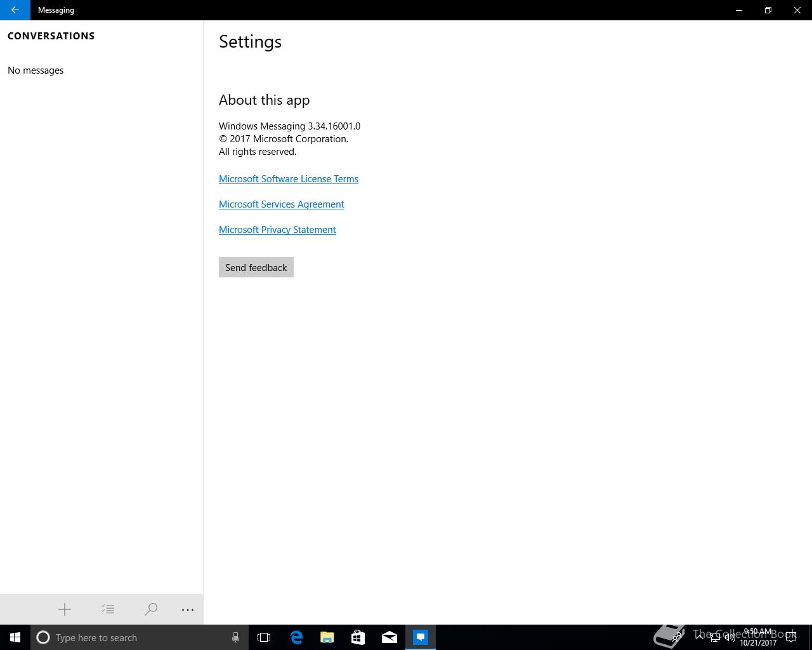812x650 pixels.
Task: Click the Cortana search box
Action: tap(140, 637)
